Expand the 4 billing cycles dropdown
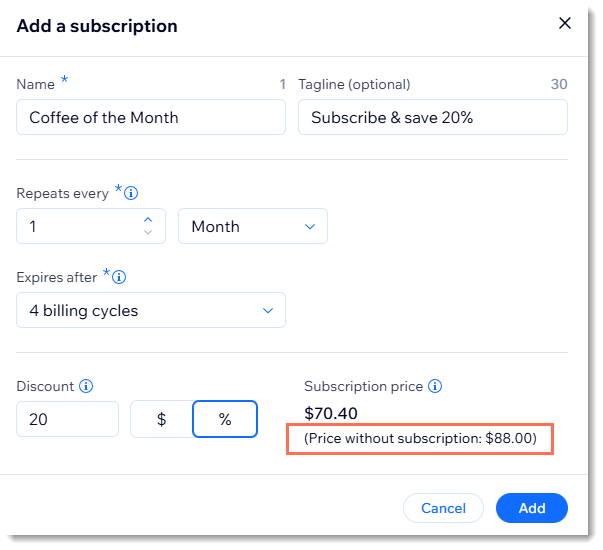 point(151,311)
